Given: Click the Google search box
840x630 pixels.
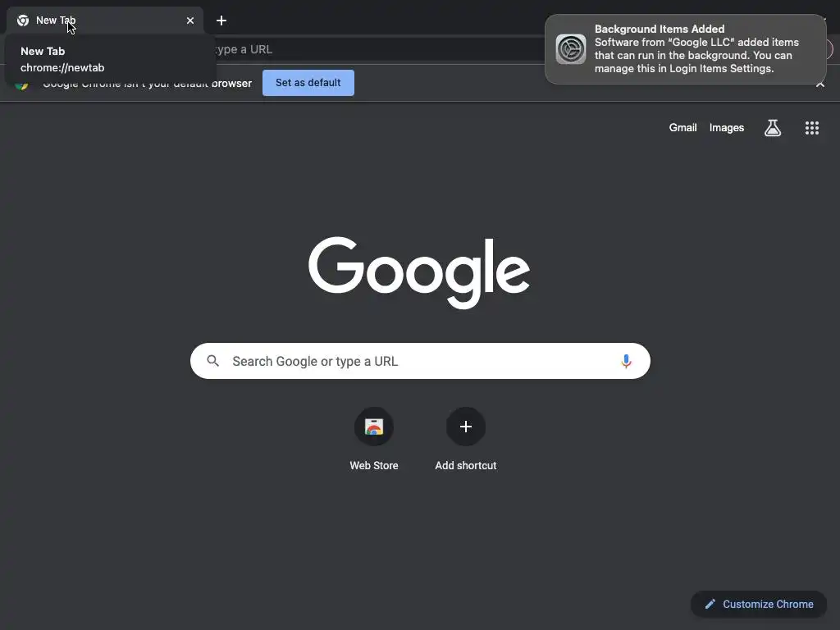Looking at the screenshot, I should 420,361.
